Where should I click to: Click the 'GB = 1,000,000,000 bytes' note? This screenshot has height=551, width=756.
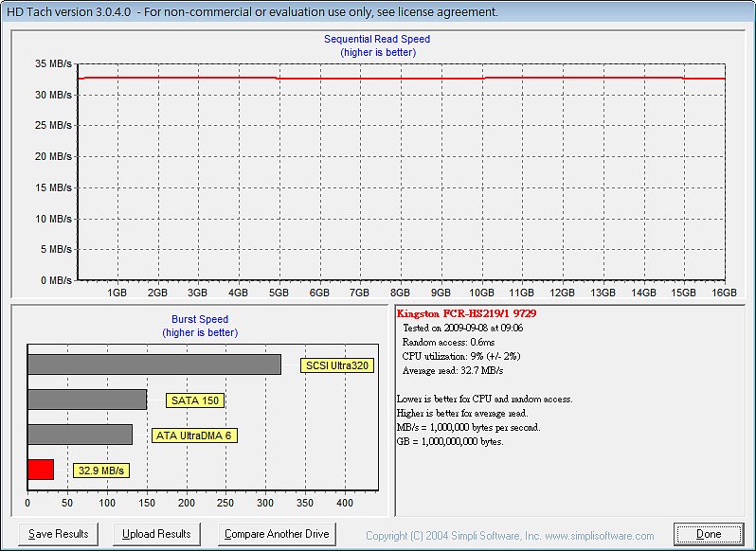click(450, 442)
